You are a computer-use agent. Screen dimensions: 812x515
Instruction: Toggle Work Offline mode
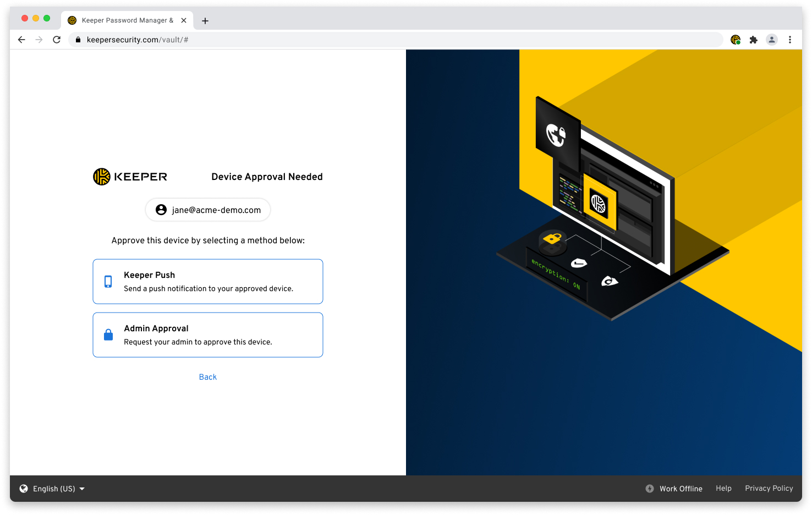(681, 489)
